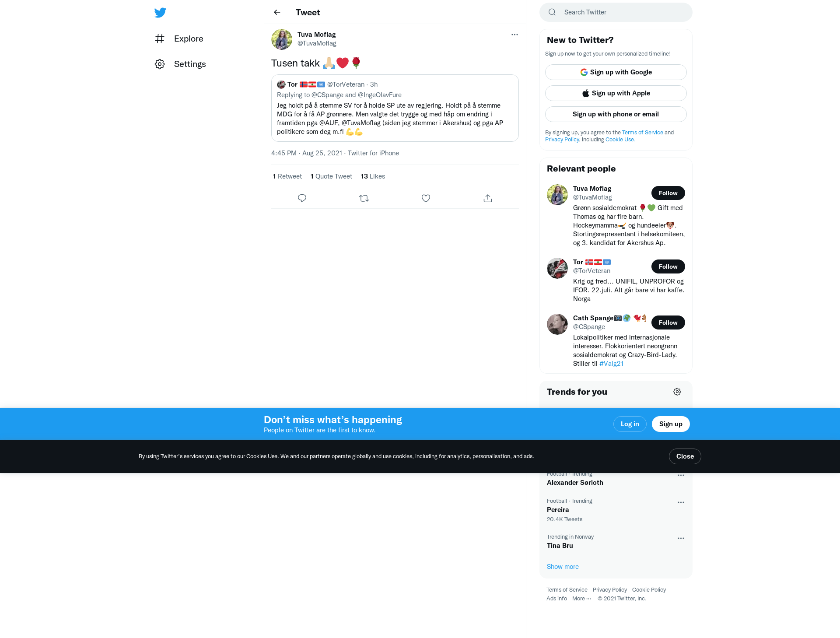The image size is (840, 638).
Task: Click the Search Twitter field
Action: (616, 12)
